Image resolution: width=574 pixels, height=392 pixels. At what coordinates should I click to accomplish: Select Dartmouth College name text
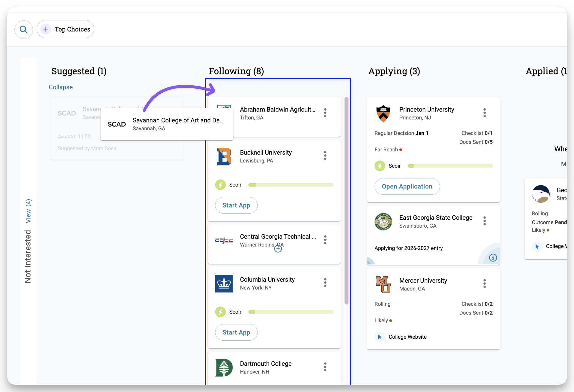266,363
